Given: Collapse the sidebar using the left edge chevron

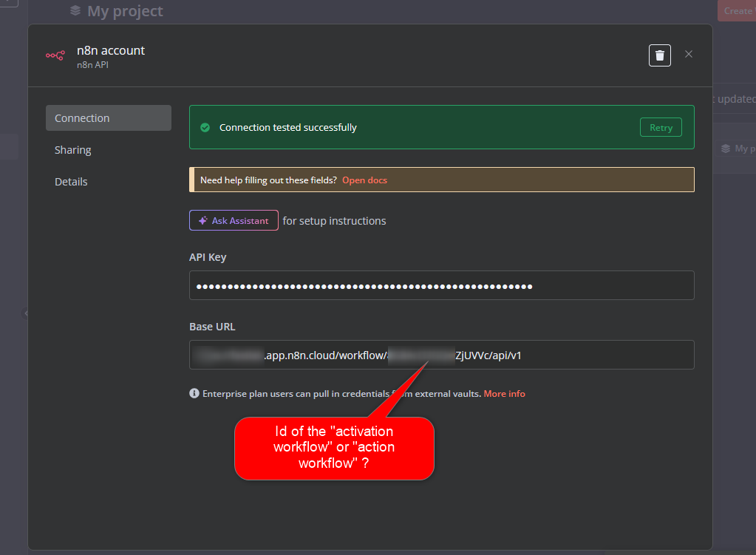Looking at the screenshot, I should 24,313.
